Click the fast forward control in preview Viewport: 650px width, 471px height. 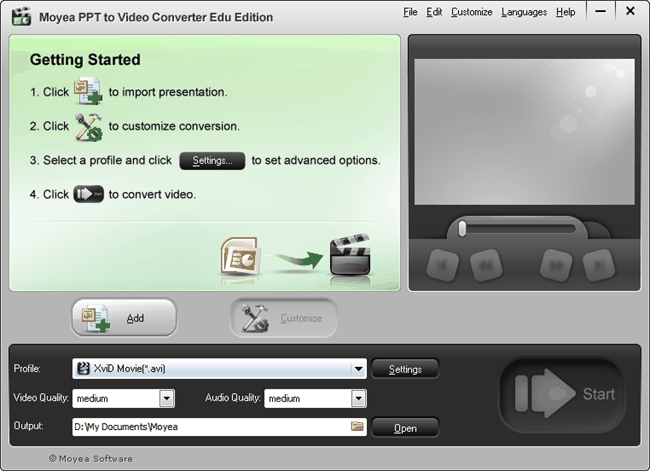click(x=553, y=265)
